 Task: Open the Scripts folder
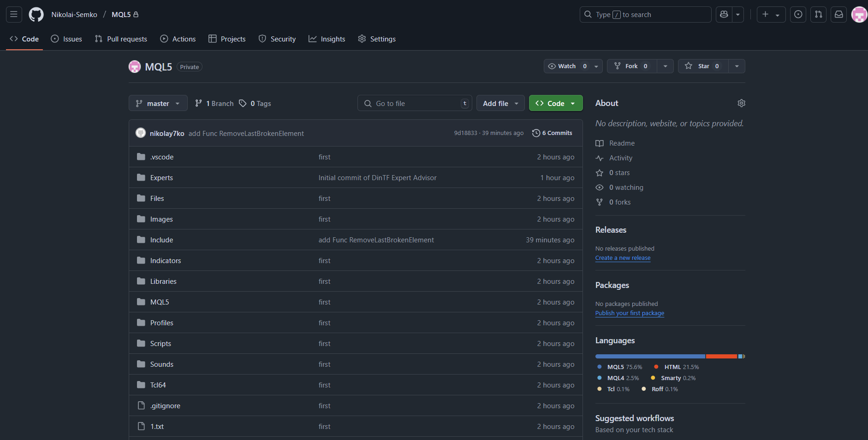pos(161,344)
